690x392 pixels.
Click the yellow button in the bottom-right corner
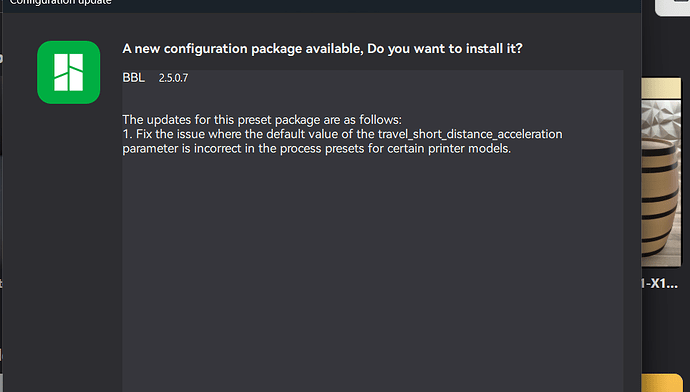click(662, 383)
